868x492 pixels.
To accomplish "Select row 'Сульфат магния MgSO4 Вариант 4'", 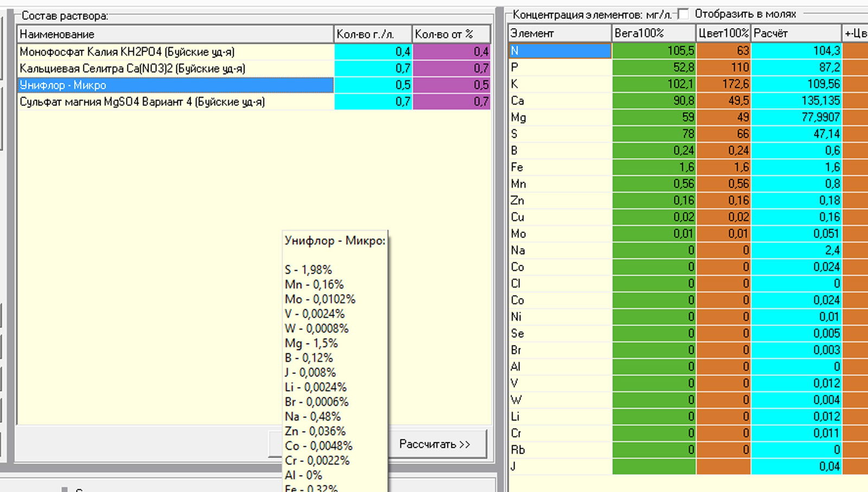I will click(176, 102).
